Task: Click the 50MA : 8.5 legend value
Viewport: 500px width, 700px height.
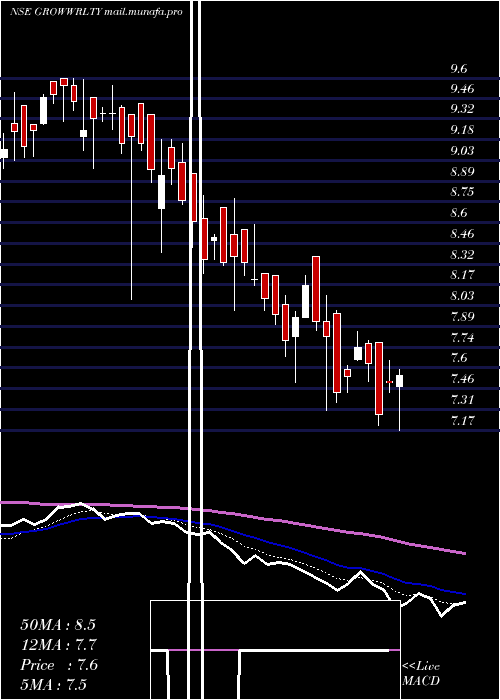Action: pyautogui.click(x=58, y=625)
